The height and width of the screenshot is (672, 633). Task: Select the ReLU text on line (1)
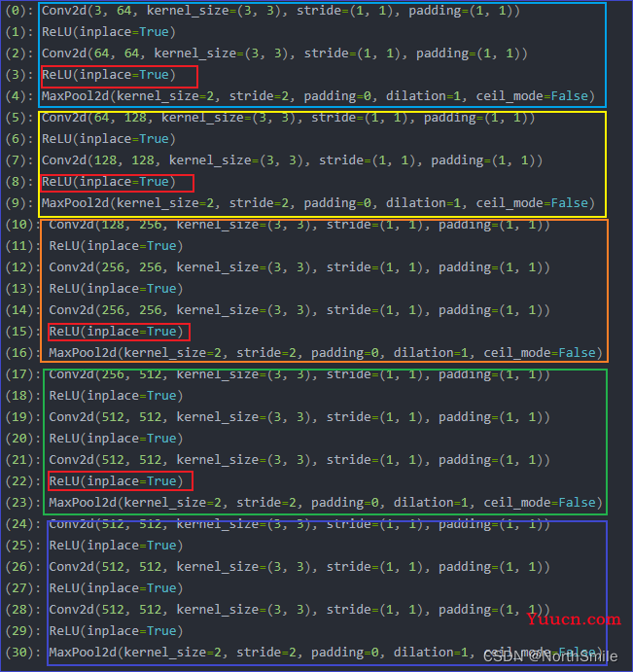pyautogui.click(x=56, y=32)
